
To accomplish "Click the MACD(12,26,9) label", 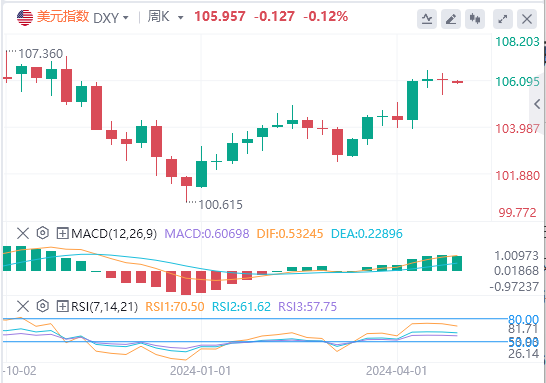I will pyautogui.click(x=114, y=234).
